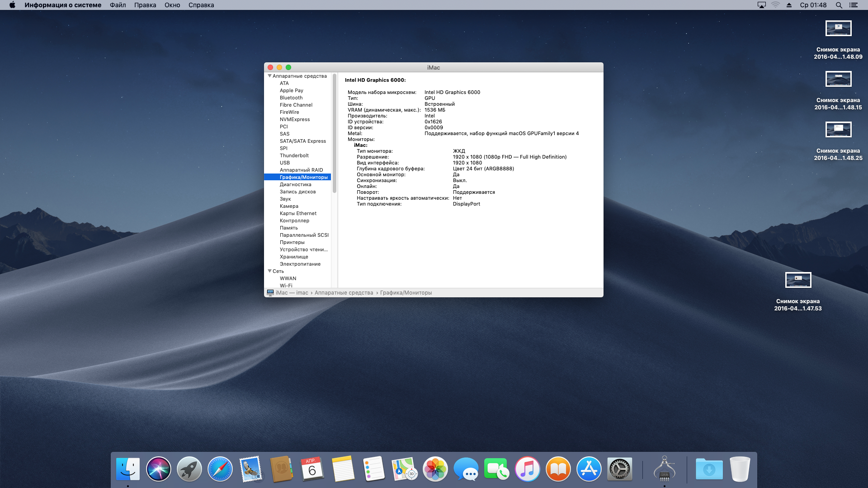Select screenshot 2016-04...1.48.25 thumbnail
This screenshot has height=488, width=868.
pyautogui.click(x=839, y=130)
